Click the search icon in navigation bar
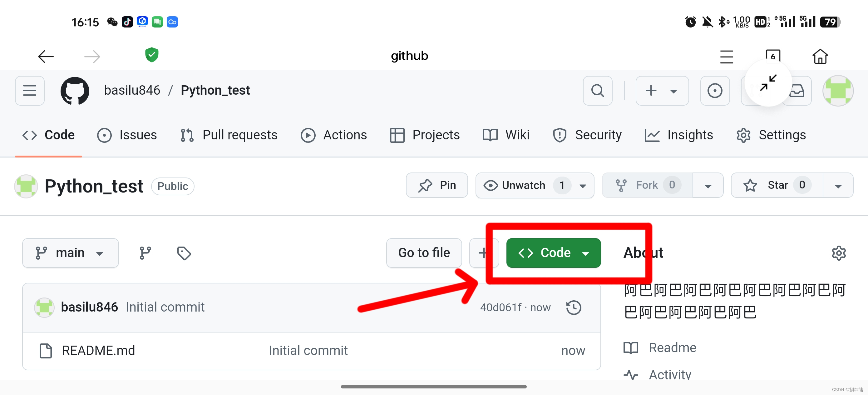The image size is (868, 395). pos(597,91)
